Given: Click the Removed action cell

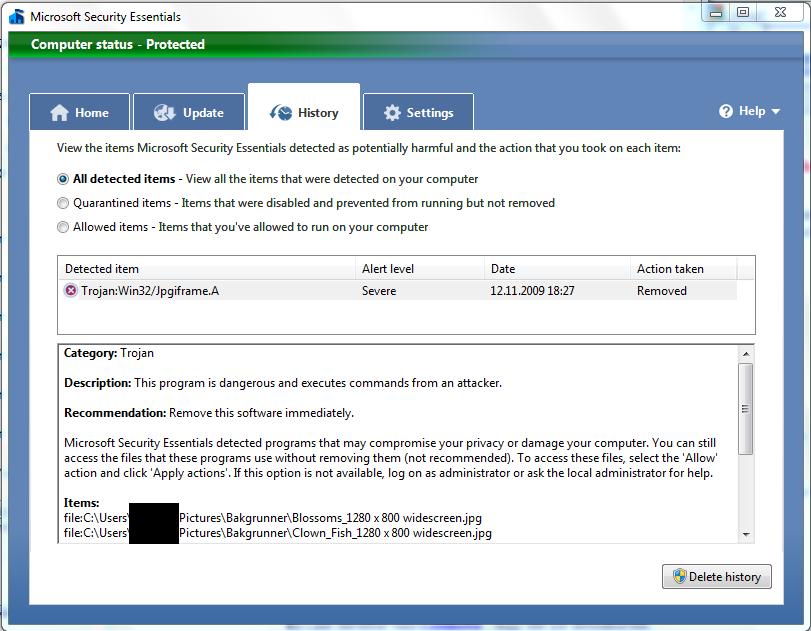Looking at the screenshot, I should click(662, 291).
